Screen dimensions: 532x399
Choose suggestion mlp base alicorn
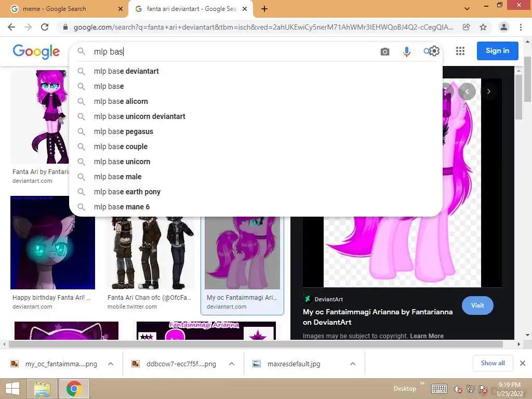click(256, 101)
